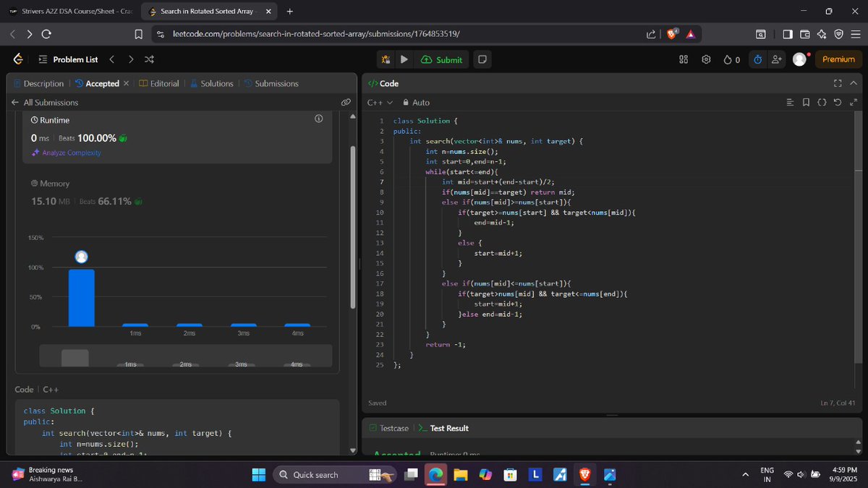The width and height of the screenshot is (868, 488).
Task: Reset code with undo arrow icon
Action: (838, 103)
